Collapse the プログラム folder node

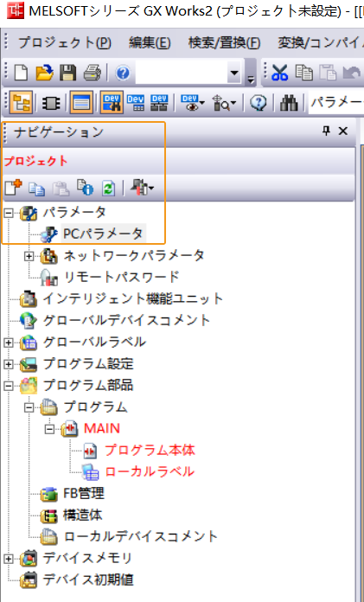[x=29, y=407]
